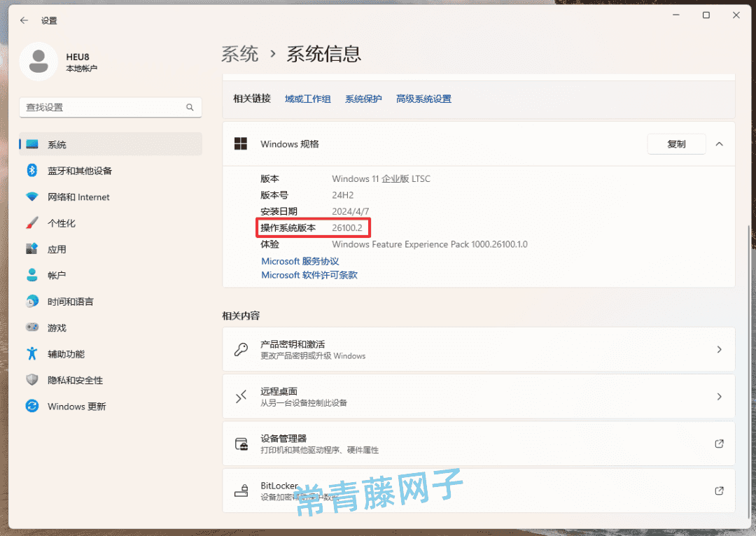Open 时间和语言 settings
Screen dimensions: 756x536
111,302
